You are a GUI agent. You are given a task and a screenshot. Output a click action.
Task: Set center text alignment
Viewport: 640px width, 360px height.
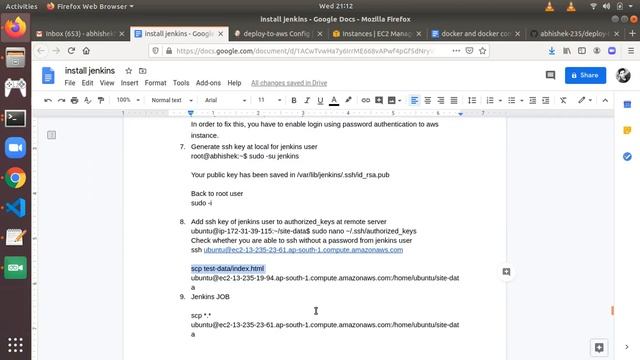(427, 100)
